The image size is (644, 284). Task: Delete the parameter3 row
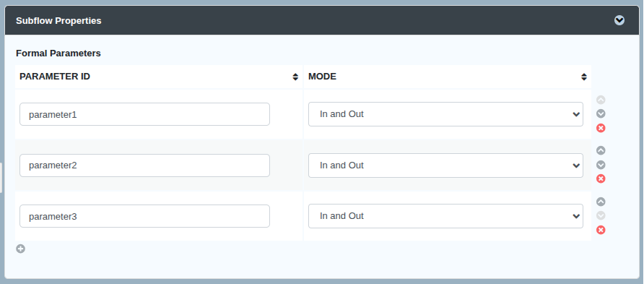[x=601, y=230]
